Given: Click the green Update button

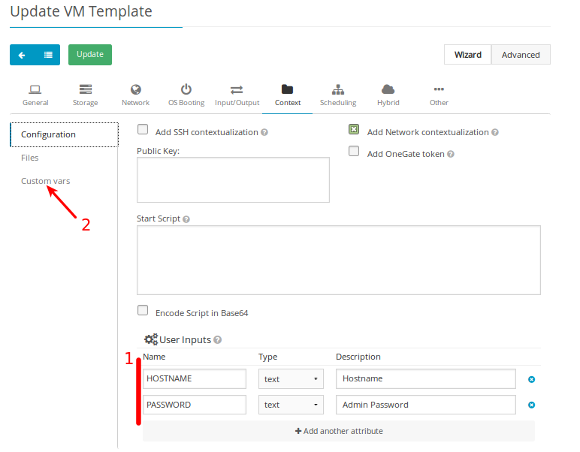Looking at the screenshot, I should click(90, 54).
